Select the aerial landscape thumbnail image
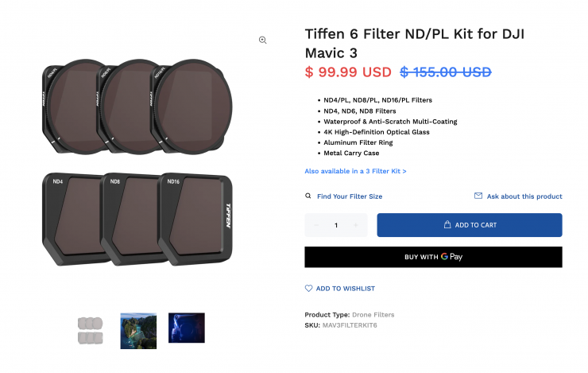The image size is (588, 373). pos(138,330)
